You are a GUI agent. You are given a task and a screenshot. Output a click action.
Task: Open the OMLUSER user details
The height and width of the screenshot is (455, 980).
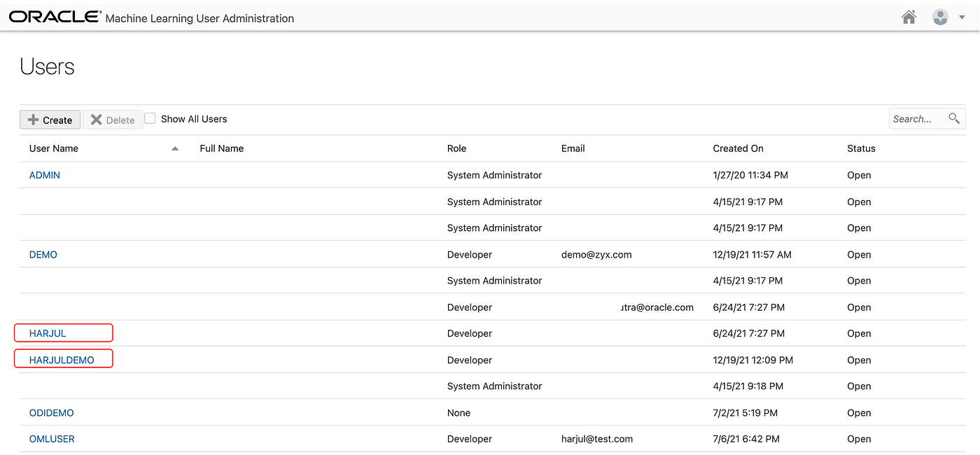point(52,438)
